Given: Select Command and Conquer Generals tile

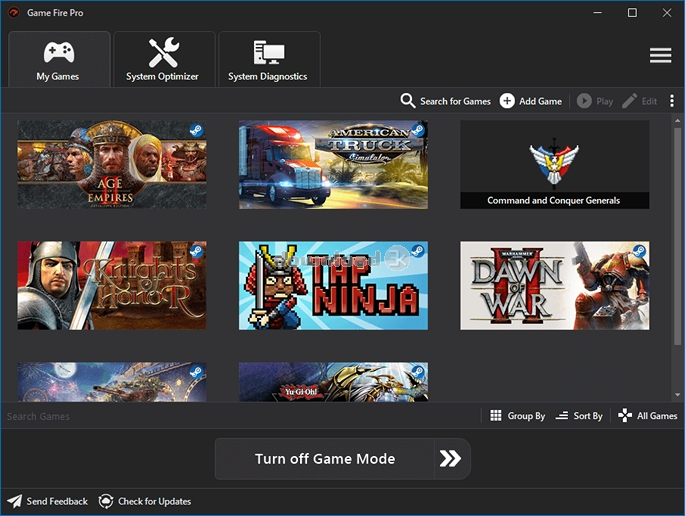Looking at the screenshot, I should pos(554,164).
